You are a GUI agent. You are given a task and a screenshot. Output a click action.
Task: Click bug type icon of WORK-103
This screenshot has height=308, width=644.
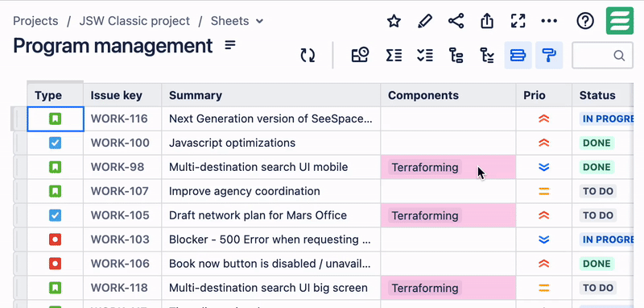point(55,239)
